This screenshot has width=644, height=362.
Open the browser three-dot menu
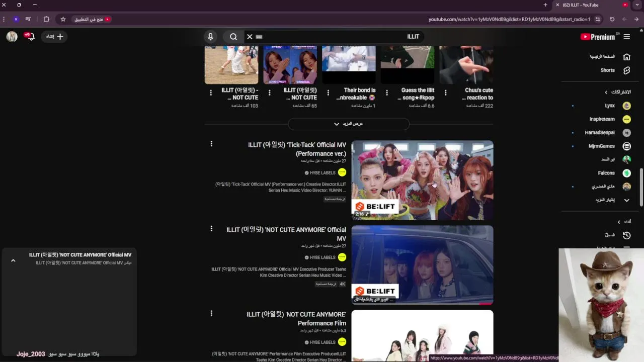pos(4,19)
